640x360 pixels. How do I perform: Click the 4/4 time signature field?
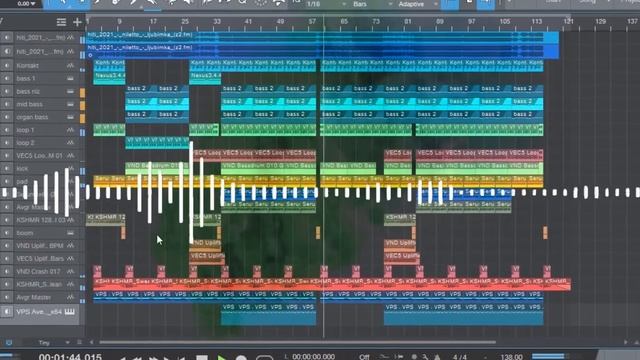tap(460, 357)
